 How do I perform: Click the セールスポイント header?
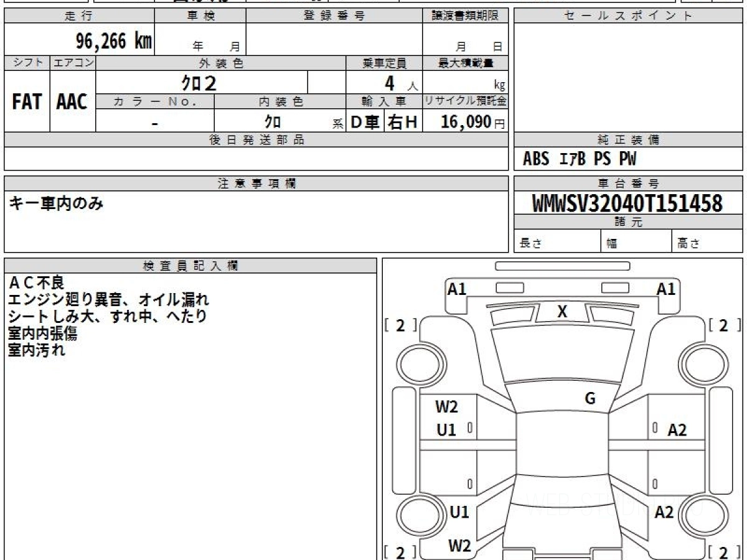pos(628,16)
